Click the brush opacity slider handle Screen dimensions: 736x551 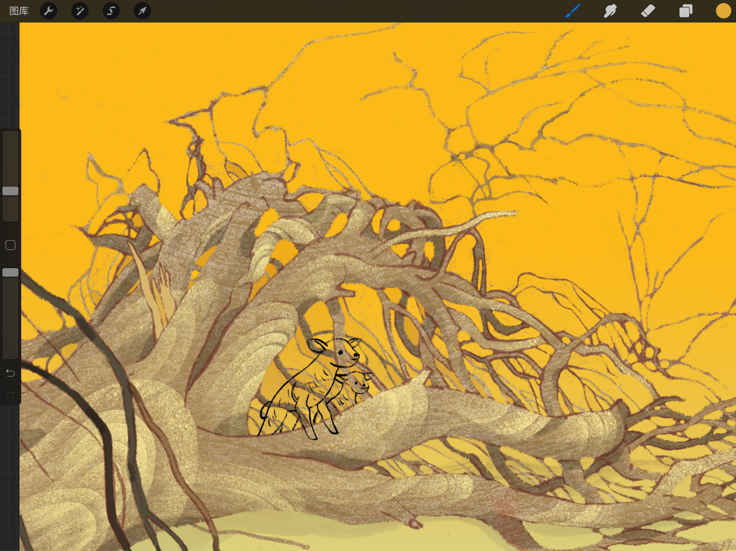[x=10, y=273]
